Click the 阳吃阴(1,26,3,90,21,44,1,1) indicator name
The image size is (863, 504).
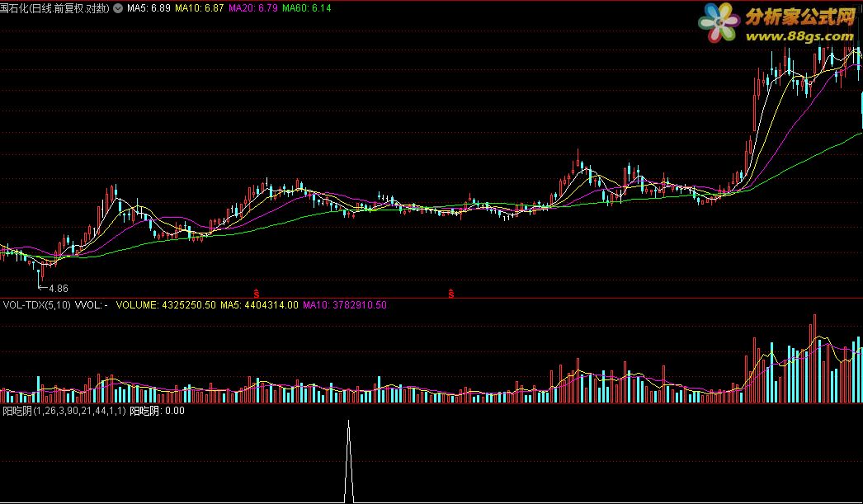(64, 411)
